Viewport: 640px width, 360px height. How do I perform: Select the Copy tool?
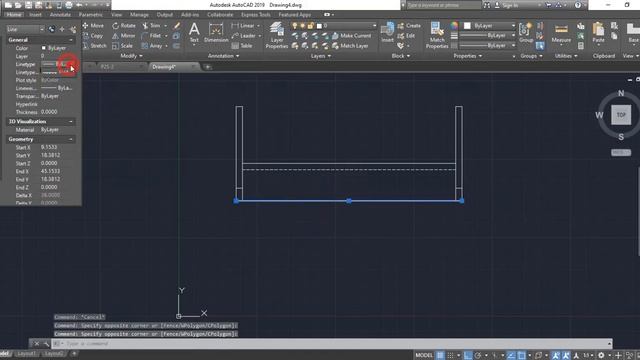click(93, 36)
